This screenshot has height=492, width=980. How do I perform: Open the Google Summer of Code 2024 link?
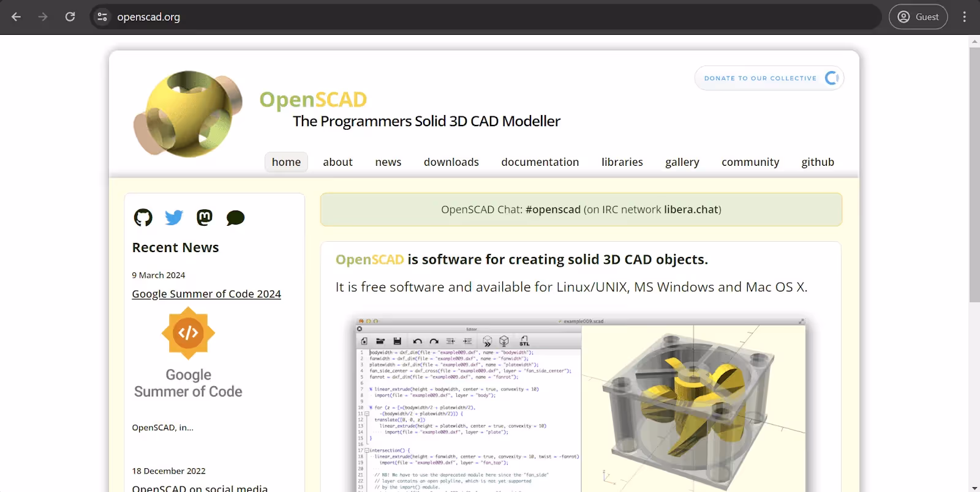point(206,294)
